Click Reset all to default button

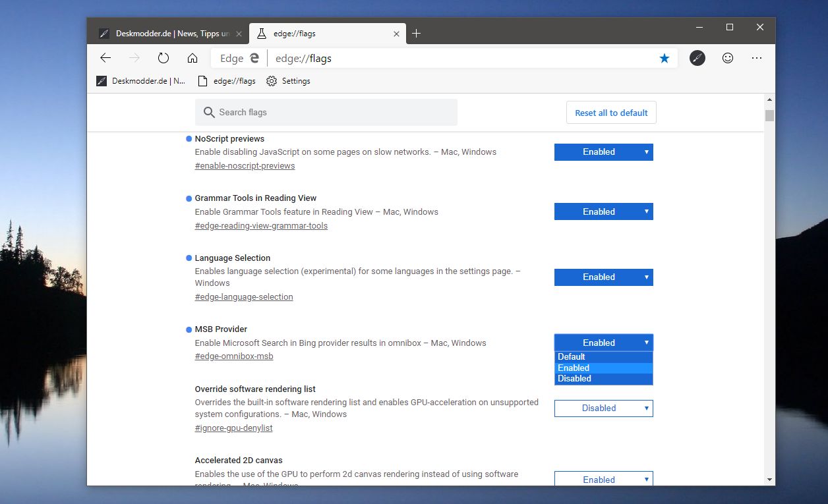[611, 113]
